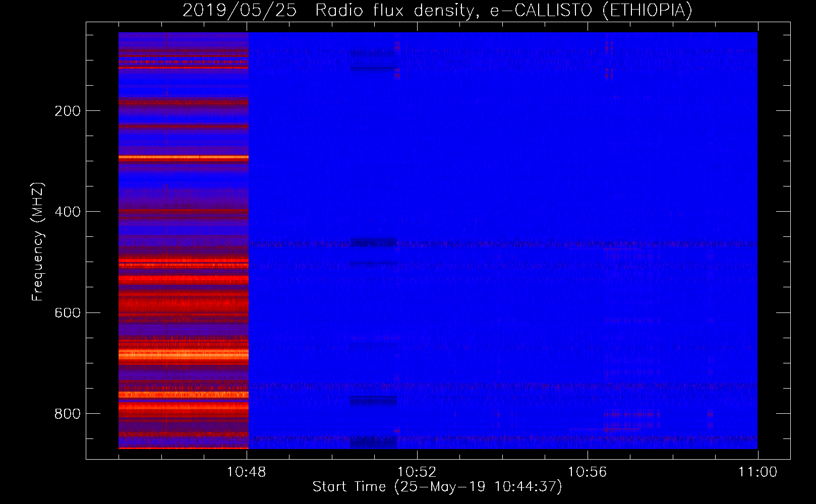Click the '11:00' time axis label
Image resolution: width=816 pixels, height=504 pixels.
[x=757, y=472]
